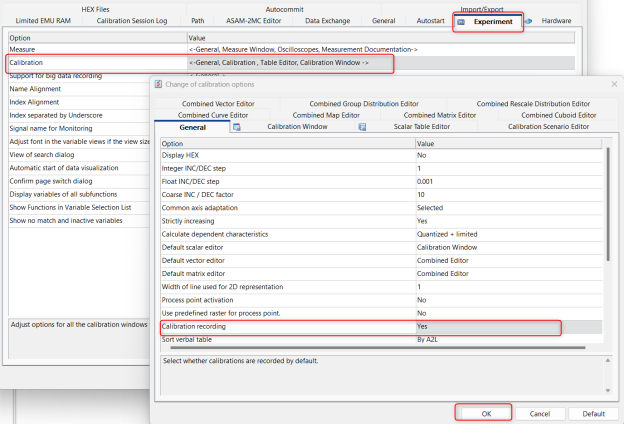Click the options list vertical scrollbar

tap(608, 204)
